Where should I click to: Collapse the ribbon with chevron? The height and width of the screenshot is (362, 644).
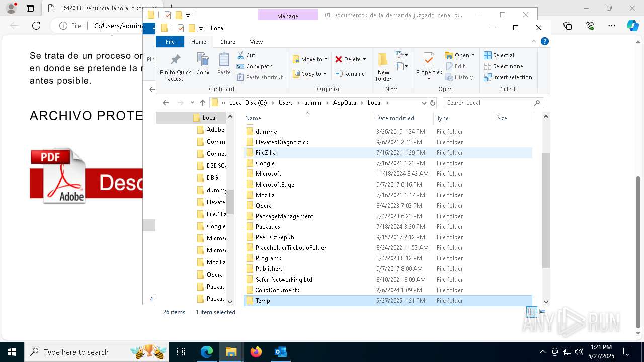pyautogui.click(x=534, y=42)
